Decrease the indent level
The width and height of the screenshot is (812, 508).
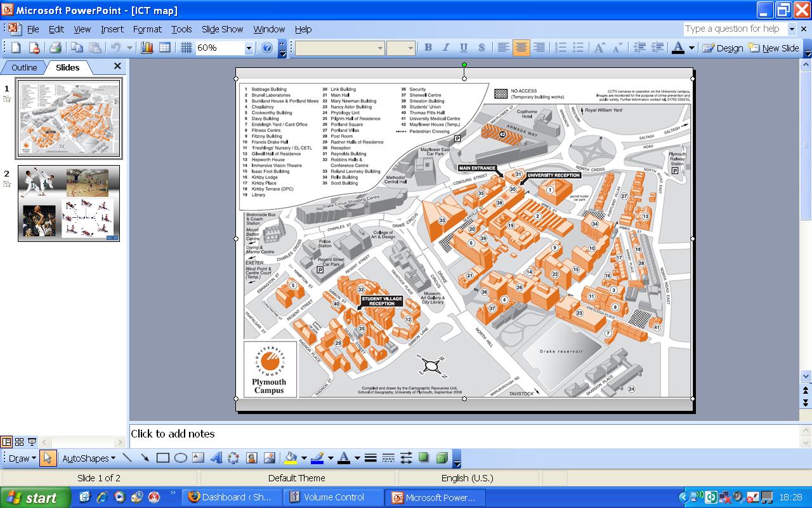pos(639,48)
